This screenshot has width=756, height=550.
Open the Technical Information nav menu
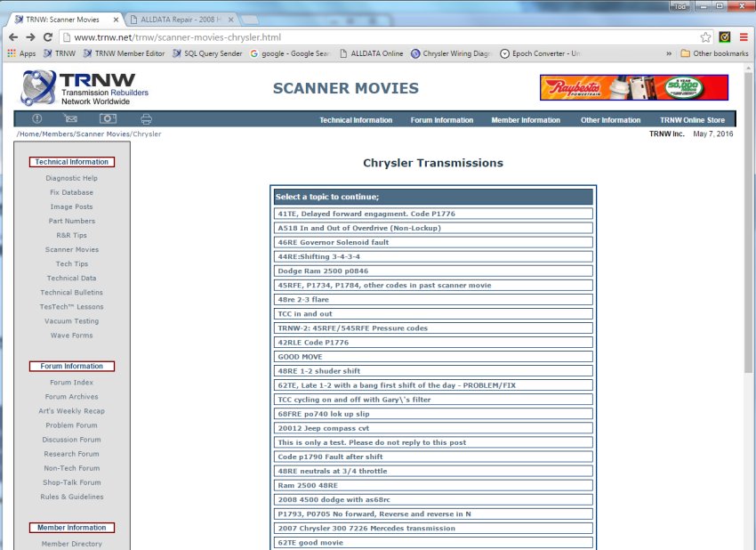tap(356, 120)
